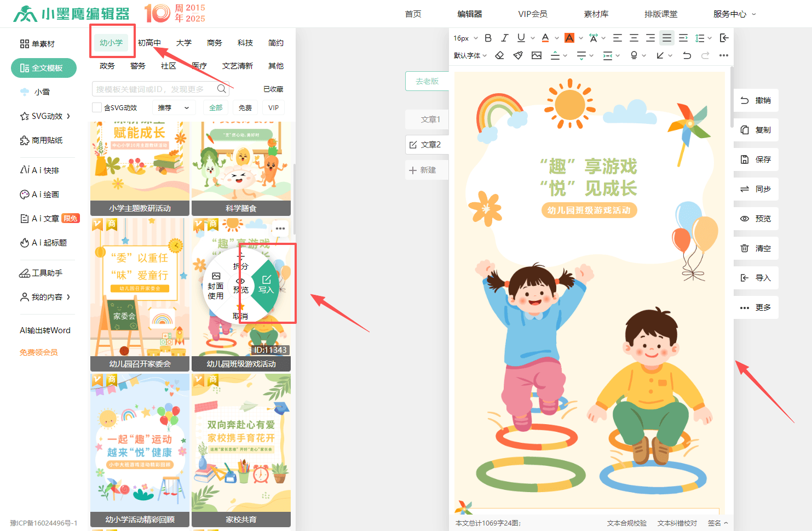Center align the text

click(x=634, y=38)
